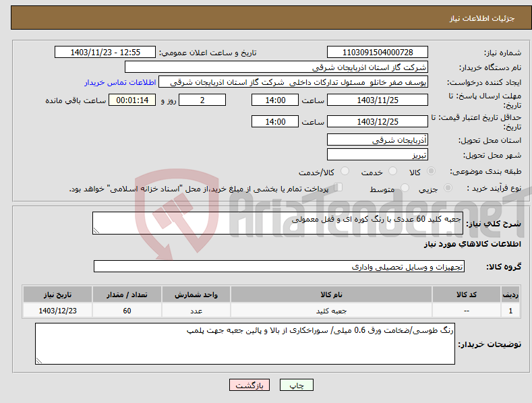The width and height of the screenshot is (532, 403).
Task: Click the unit cell عدد
Action: [196, 311]
